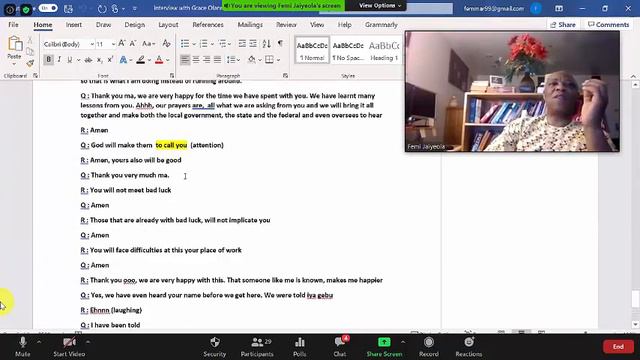Switch to the Design ribbon tab
Screen dimensions: 640x360
135,24
